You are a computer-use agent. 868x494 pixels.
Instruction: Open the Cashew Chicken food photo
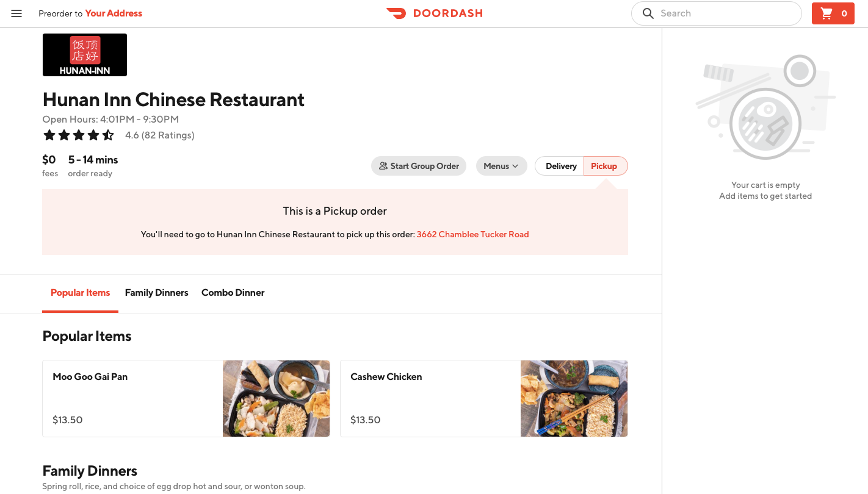point(574,398)
